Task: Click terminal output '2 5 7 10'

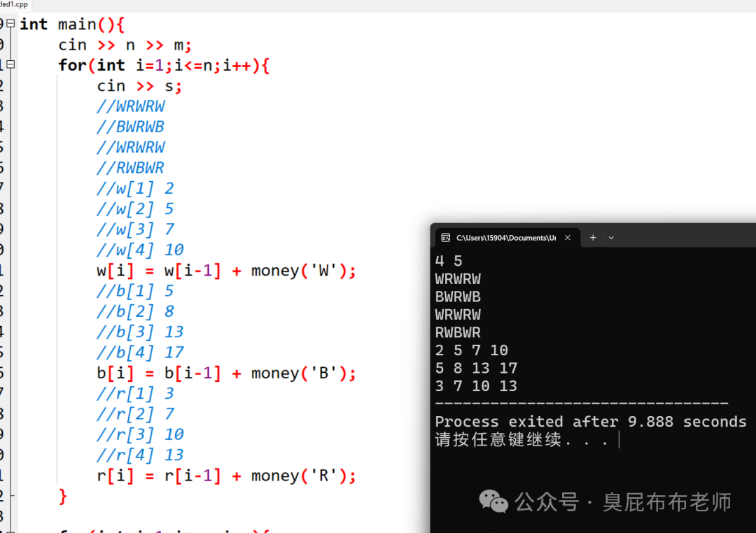Action: point(471,350)
